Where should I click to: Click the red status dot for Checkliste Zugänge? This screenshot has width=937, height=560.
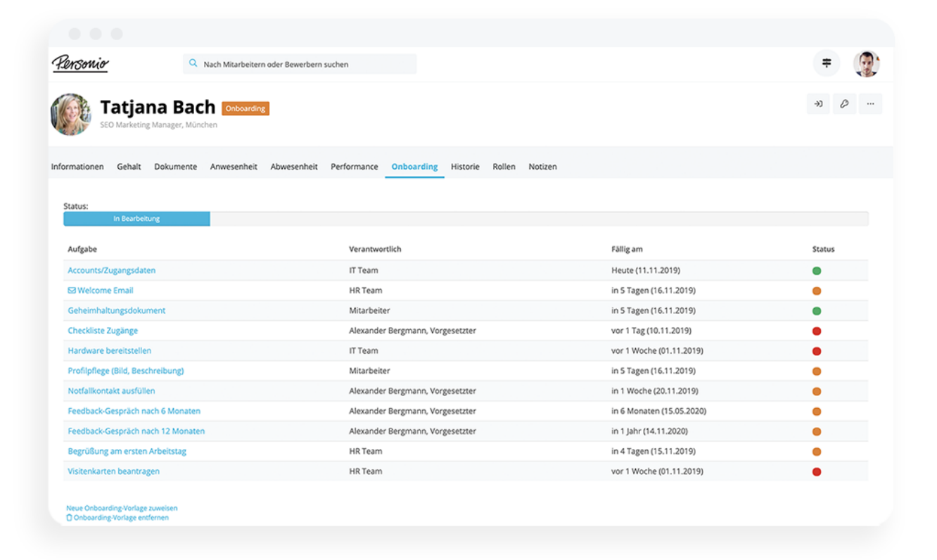pyautogui.click(x=817, y=331)
